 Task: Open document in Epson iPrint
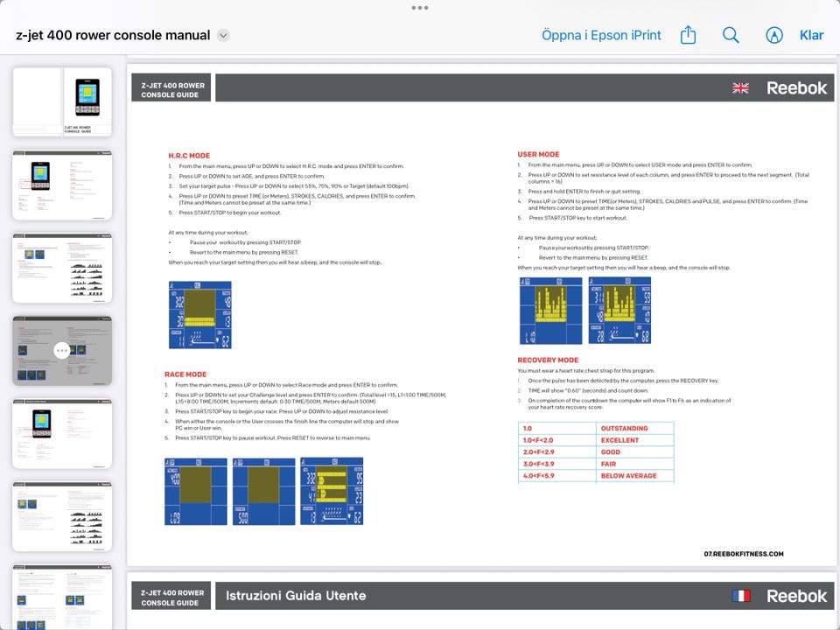(601, 35)
